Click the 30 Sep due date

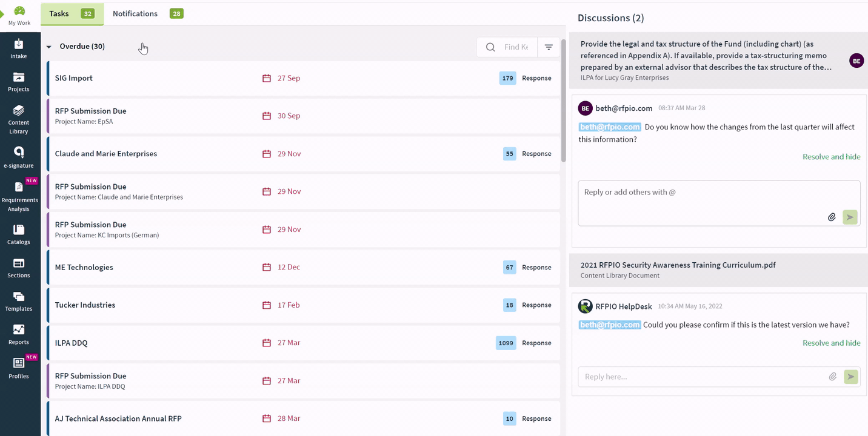click(x=289, y=116)
